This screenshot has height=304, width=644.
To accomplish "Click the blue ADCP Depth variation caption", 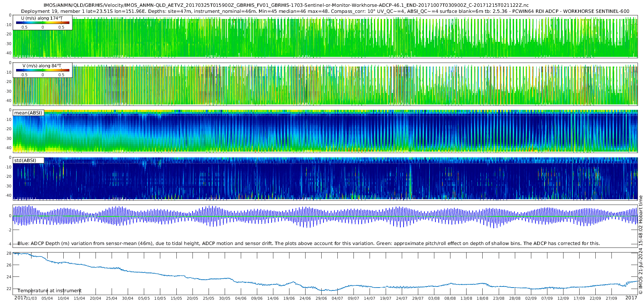I will (x=309, y=244).
